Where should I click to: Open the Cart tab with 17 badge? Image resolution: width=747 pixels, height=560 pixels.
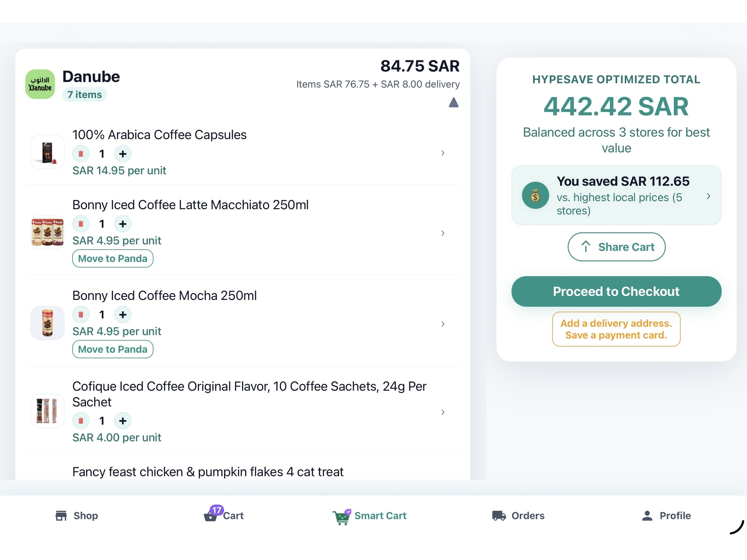tap(224, 514)
